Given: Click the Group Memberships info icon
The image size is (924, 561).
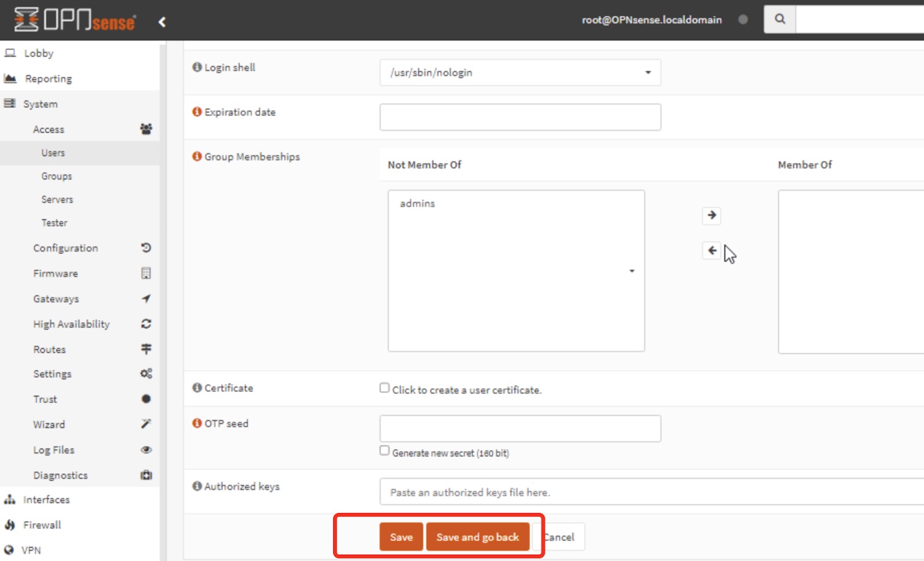Looking at the screenshot, I should pyautogui.click(x=197, y=157).
